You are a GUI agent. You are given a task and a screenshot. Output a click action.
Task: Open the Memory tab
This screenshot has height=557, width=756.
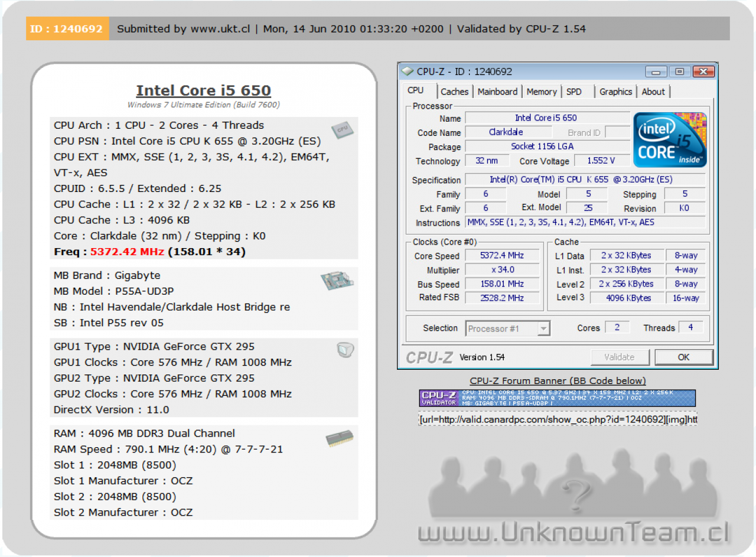[542, 92]
